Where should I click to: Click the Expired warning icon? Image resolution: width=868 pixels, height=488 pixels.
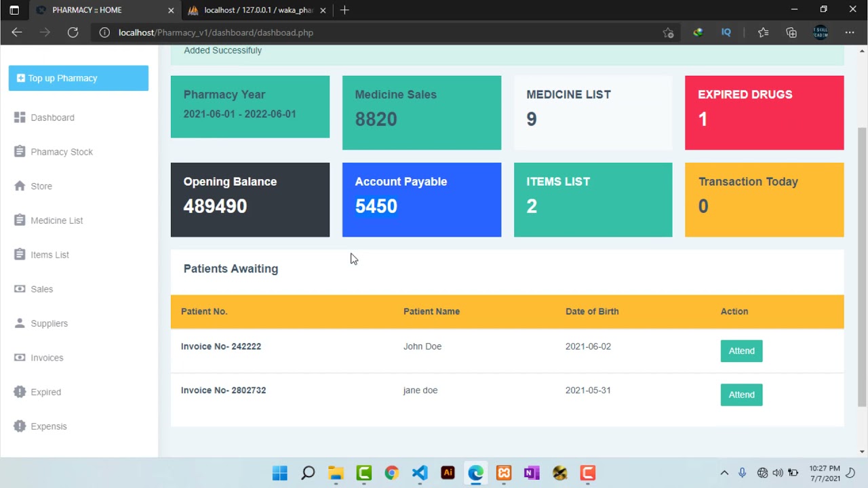point(20,392)
